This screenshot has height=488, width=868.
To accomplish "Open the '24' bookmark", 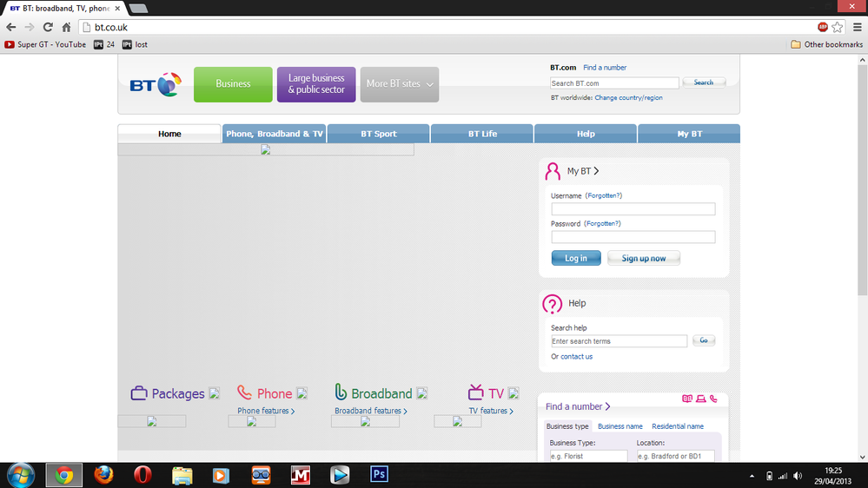I will (104, 44).
